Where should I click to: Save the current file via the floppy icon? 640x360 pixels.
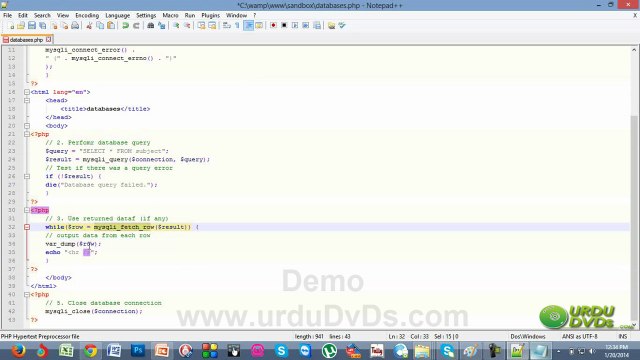pyautogui.click(x=32, y=26)
